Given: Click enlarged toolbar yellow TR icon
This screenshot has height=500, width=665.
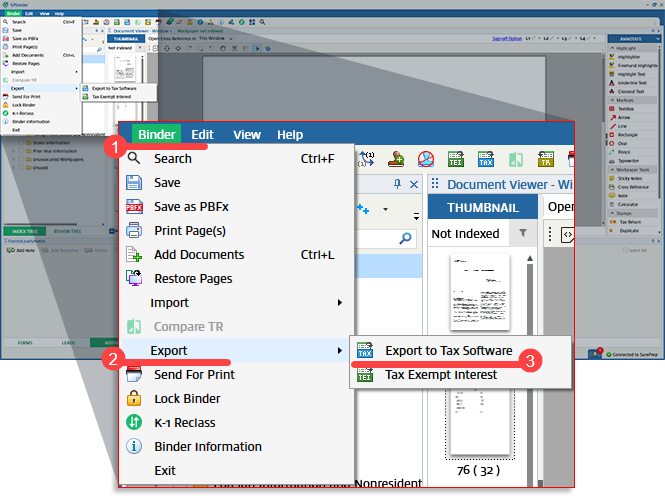Looking at the screenshot, I should [x=546, y=159].
